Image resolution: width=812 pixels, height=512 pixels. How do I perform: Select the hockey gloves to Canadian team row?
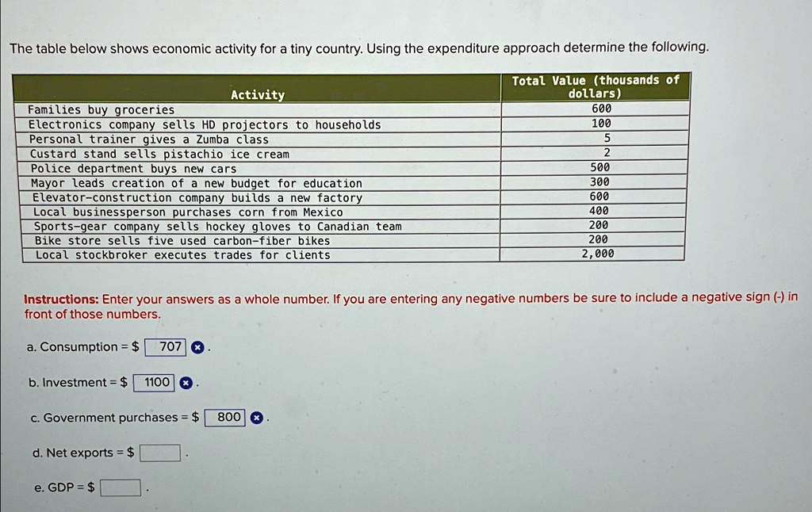tap(214, 226)
